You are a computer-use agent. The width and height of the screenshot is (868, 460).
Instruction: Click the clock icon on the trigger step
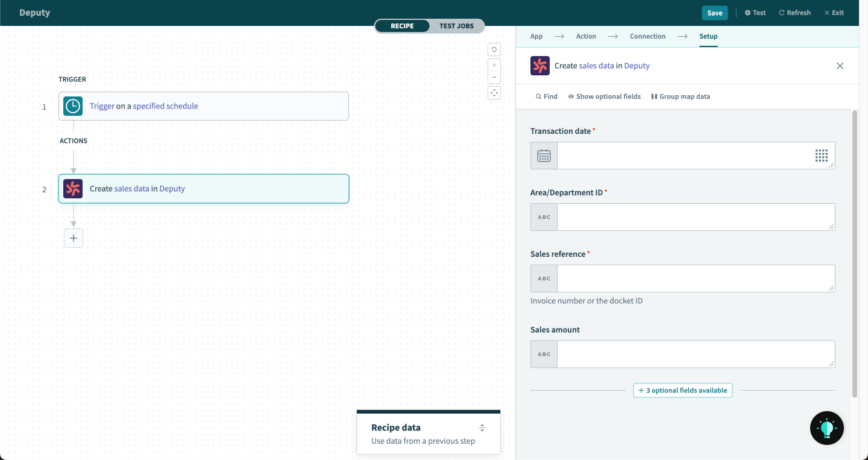(72, 106)
